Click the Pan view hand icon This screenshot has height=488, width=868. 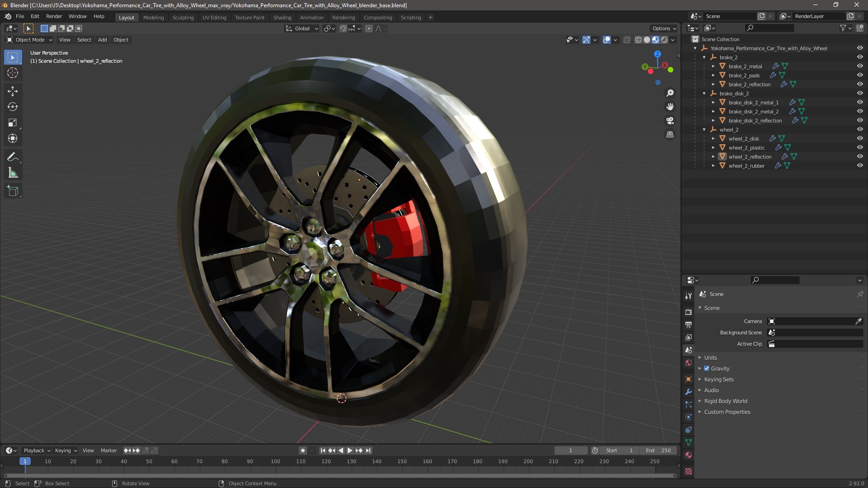670,107
